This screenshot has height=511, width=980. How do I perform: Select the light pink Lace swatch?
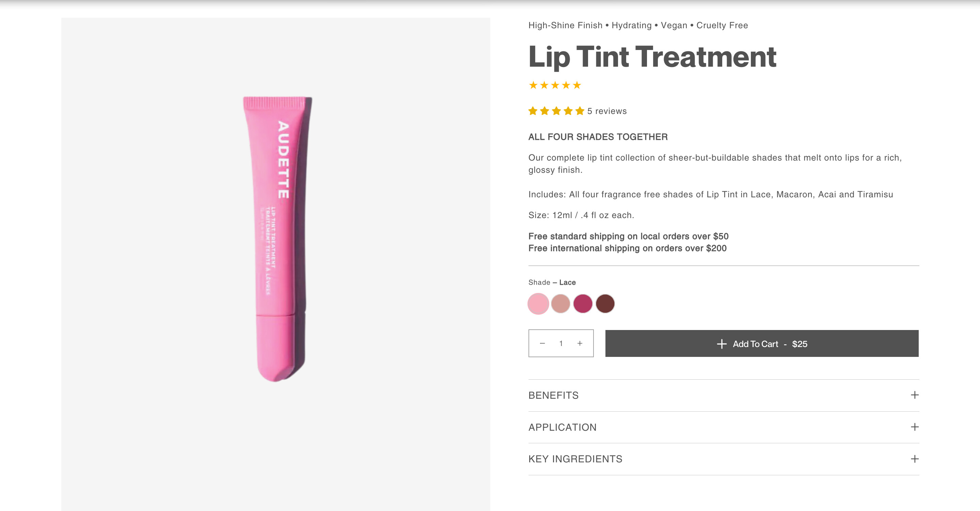[x=538, y=304]
